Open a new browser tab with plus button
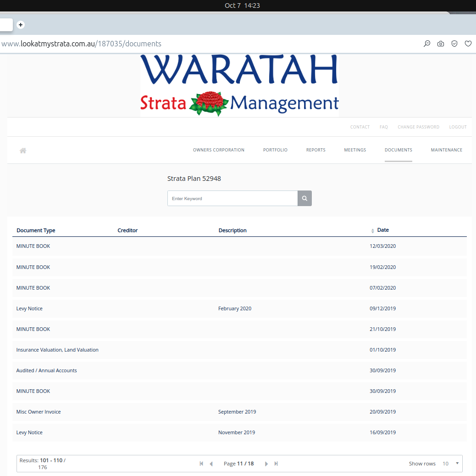 (21, 25)
